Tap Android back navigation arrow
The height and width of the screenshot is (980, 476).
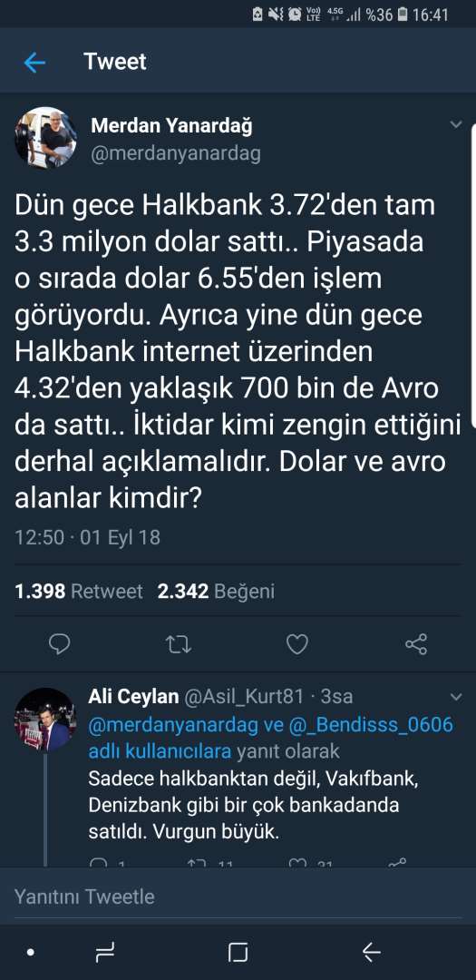(x=372, y=953)
